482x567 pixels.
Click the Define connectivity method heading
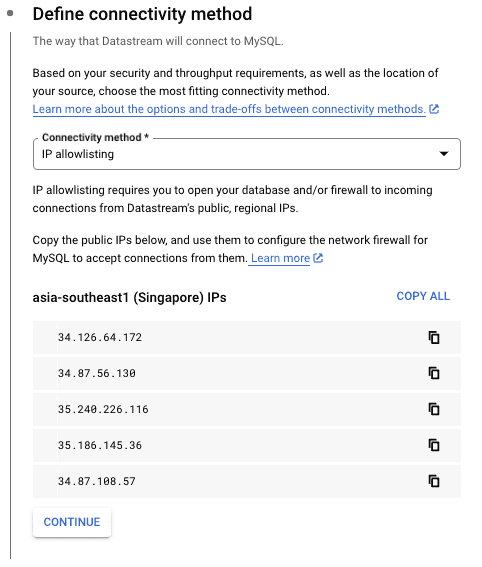tap(142, 14)
